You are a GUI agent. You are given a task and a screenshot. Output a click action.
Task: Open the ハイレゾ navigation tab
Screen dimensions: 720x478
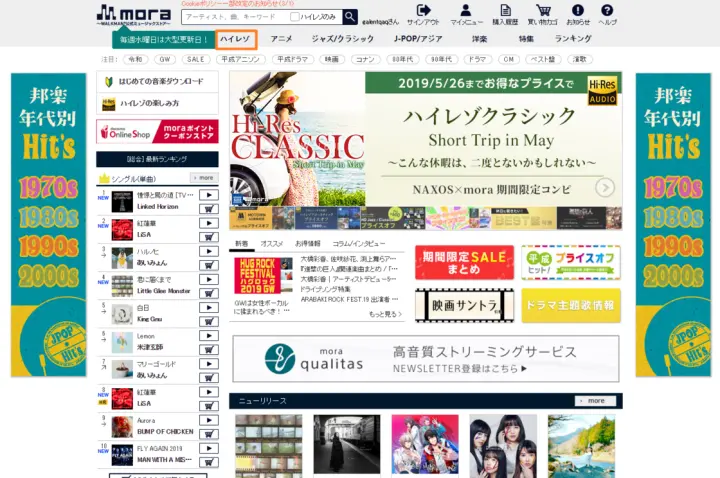point(236,39)
